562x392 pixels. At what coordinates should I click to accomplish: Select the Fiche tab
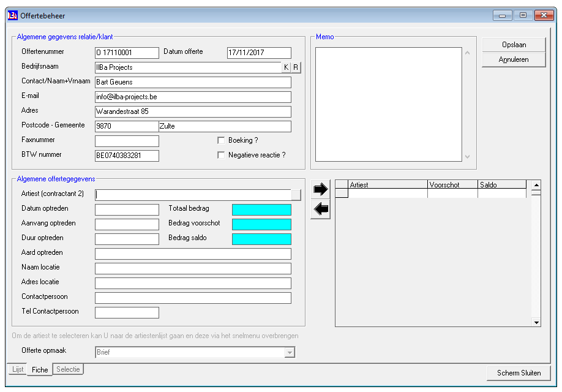click(x=40, y=370)
